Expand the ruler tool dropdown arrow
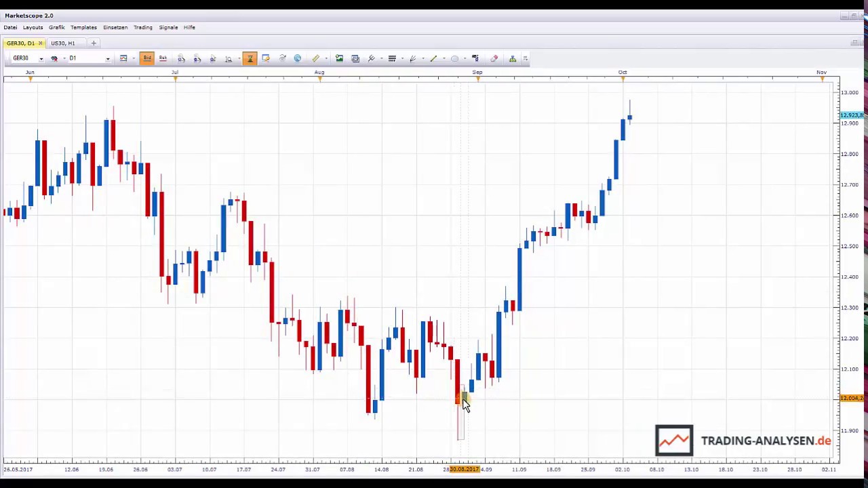868x488 pixels. click(326, 58)
